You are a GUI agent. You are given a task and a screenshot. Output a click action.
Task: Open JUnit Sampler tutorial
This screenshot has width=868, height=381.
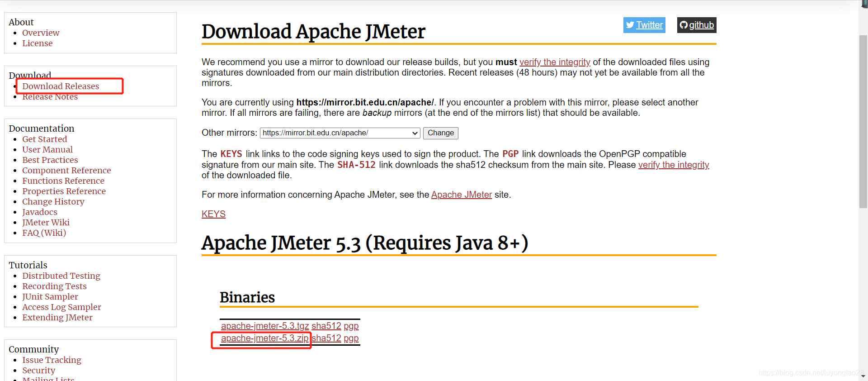(50, 296)
